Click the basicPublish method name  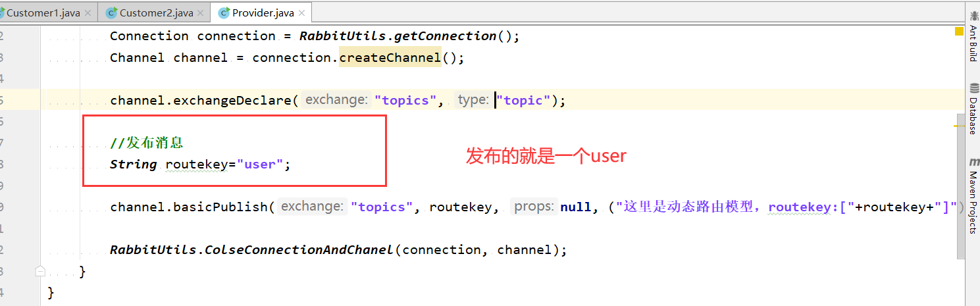(220, 207)
